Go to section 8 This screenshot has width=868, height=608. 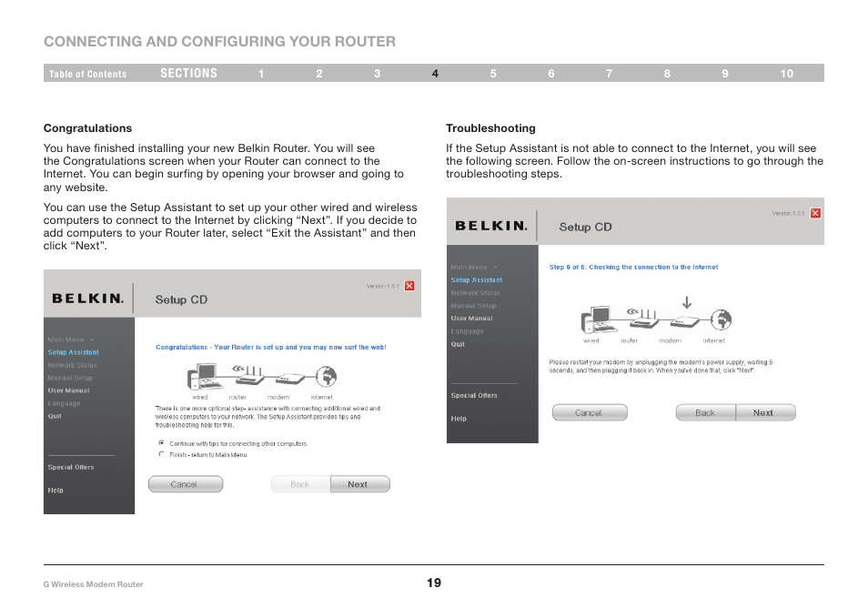pyautogui.click(x=667, y=74)
